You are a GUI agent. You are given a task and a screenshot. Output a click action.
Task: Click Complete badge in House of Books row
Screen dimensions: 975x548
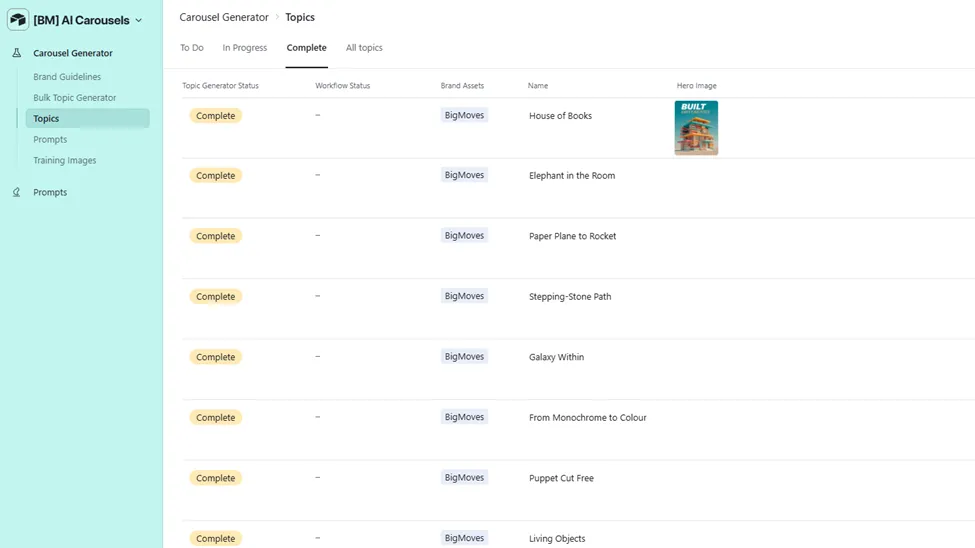pos(216,116)
